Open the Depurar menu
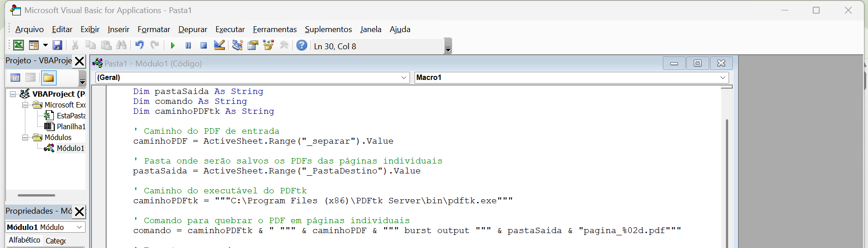This screenshot has width=868, height=248. (192, 29)
